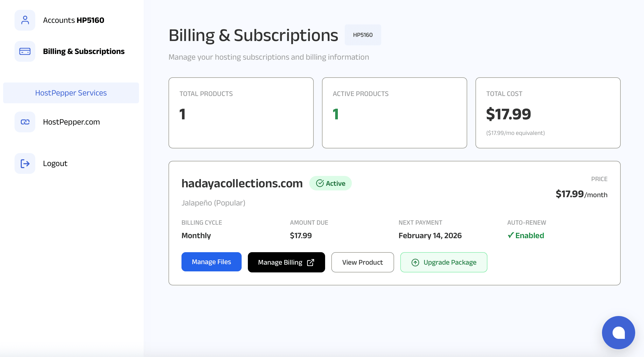The width and height of the screenshot is (644, 357).
Task: Click the Accounts user profile icon
Action: pos(25,20)
